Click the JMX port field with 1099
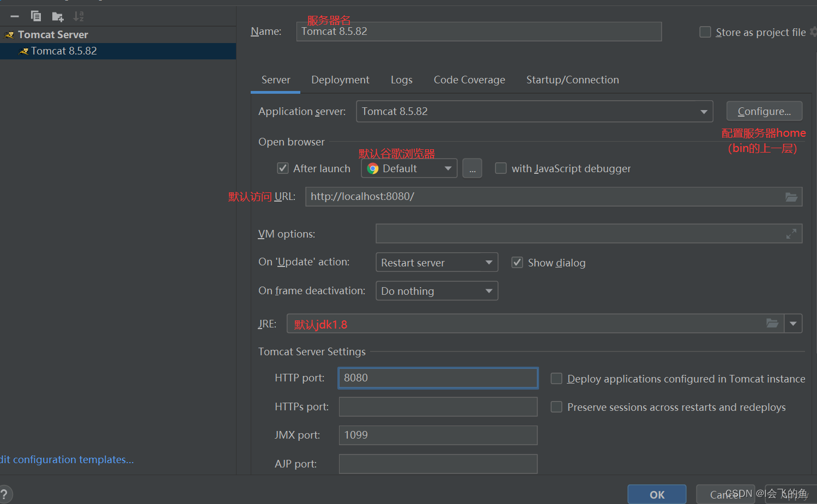Screen dimensions: 817x504 (x=438, y=435)
